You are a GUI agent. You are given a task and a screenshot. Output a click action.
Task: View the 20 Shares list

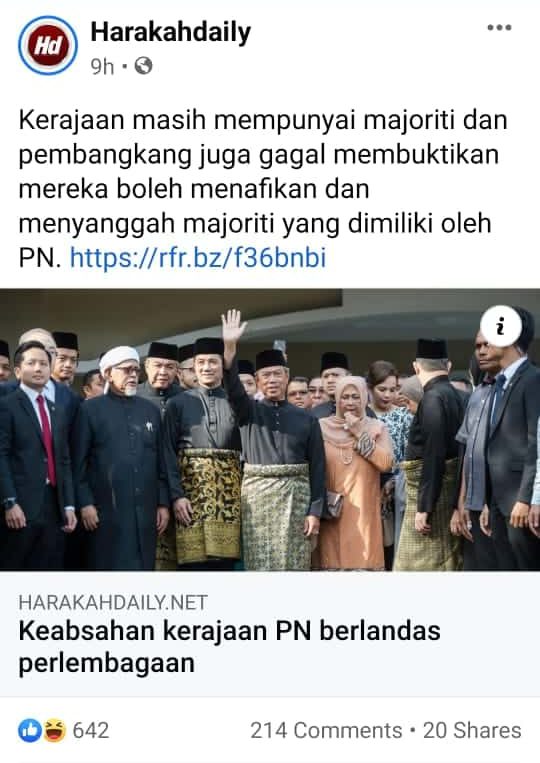point(472,730)
